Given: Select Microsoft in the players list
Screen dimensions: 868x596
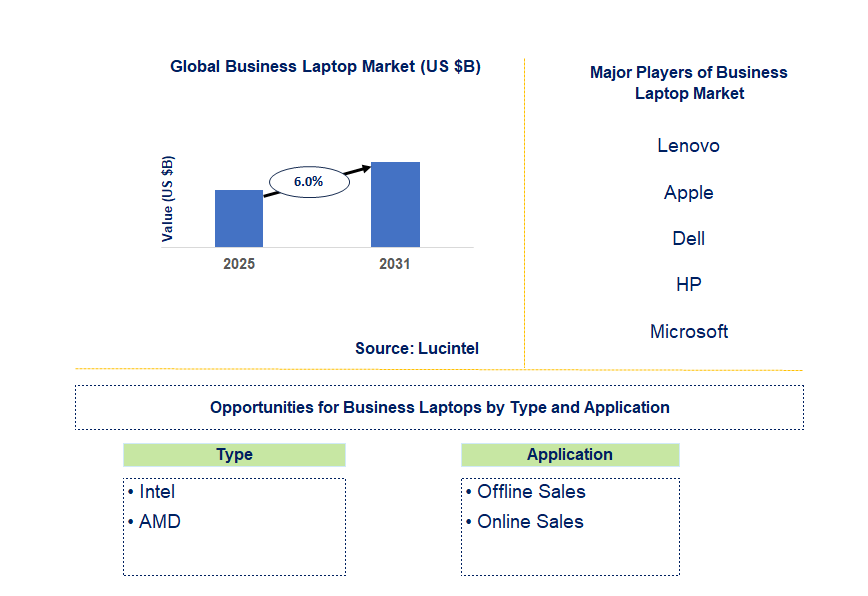Looking at the screenshot, I should pyautogui.click(x=689, y=331).
